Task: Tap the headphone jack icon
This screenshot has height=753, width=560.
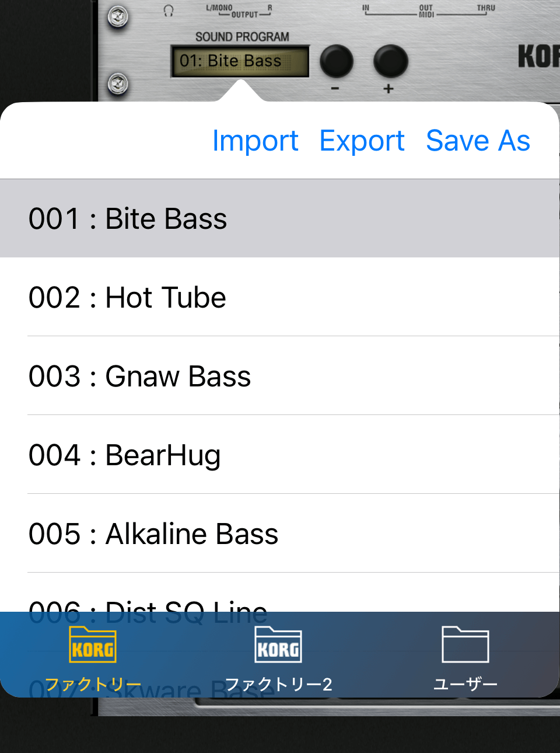Action: (169, 11)
